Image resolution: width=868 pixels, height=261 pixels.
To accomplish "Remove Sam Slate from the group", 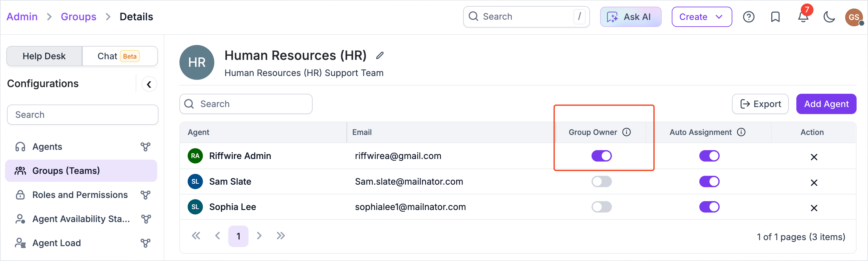I will click(814, 182).
